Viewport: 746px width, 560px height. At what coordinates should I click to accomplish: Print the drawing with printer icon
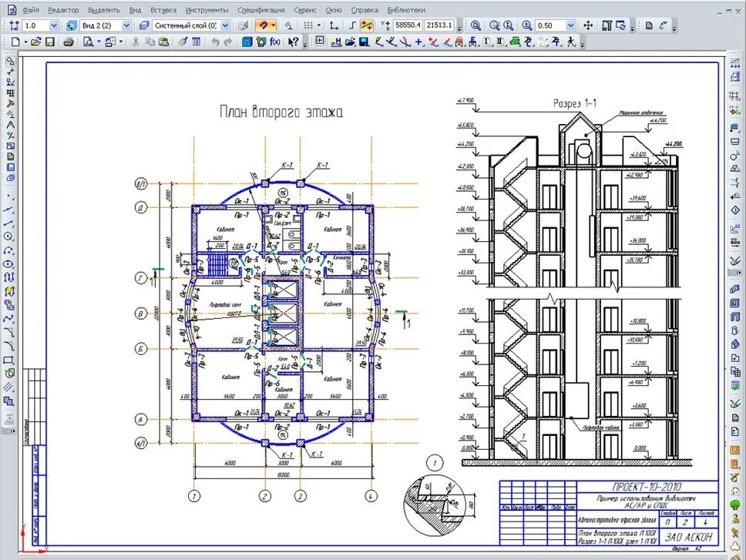(x=69, y=42)
